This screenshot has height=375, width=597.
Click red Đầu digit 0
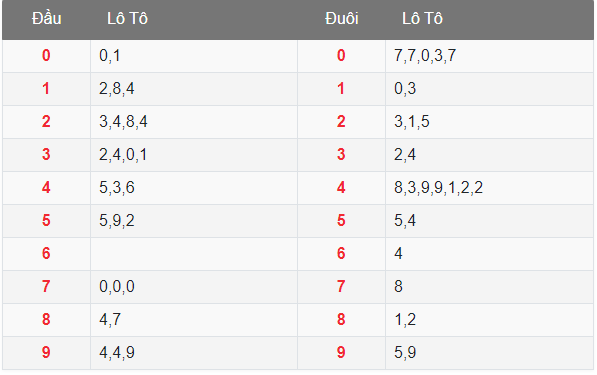(46, 56)
